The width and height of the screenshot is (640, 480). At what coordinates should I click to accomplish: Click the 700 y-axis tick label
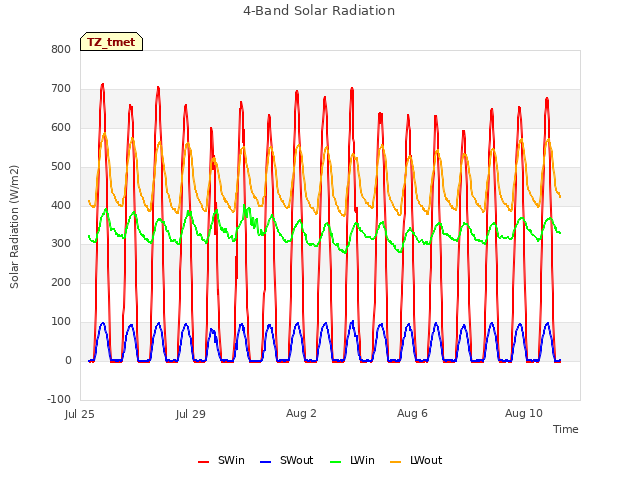61,88
